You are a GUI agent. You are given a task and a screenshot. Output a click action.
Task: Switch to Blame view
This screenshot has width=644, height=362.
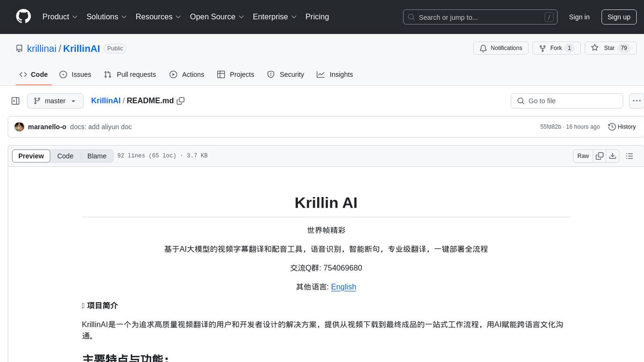[x=97, y=156]
